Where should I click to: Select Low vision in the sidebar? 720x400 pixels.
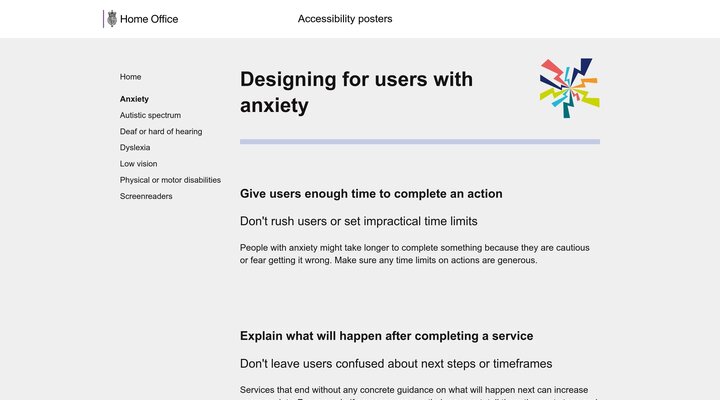click(138, 163)
